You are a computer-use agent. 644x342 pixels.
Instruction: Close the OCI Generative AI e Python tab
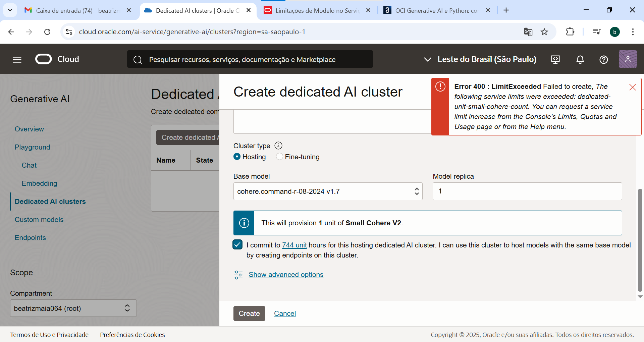(x=488, y=10)
